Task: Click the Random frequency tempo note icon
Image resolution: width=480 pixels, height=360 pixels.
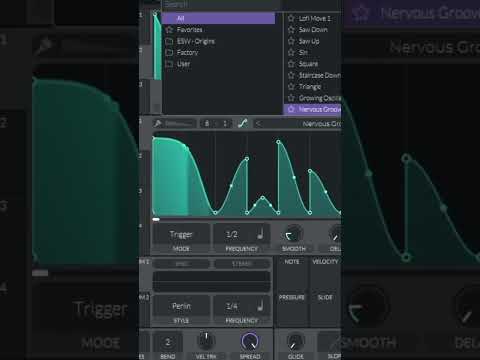Action: click(x=260, y=306)
